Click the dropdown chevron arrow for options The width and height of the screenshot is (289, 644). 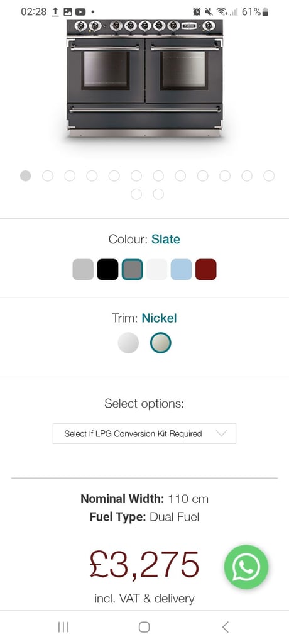click(221, 433)
